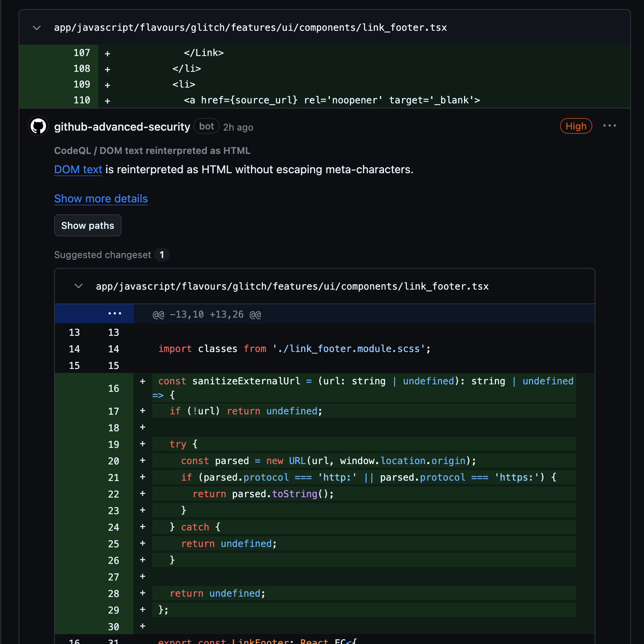The image size is (644, 644).
Task: Select the top file path link_footer.tsx text
Action: 251,28
